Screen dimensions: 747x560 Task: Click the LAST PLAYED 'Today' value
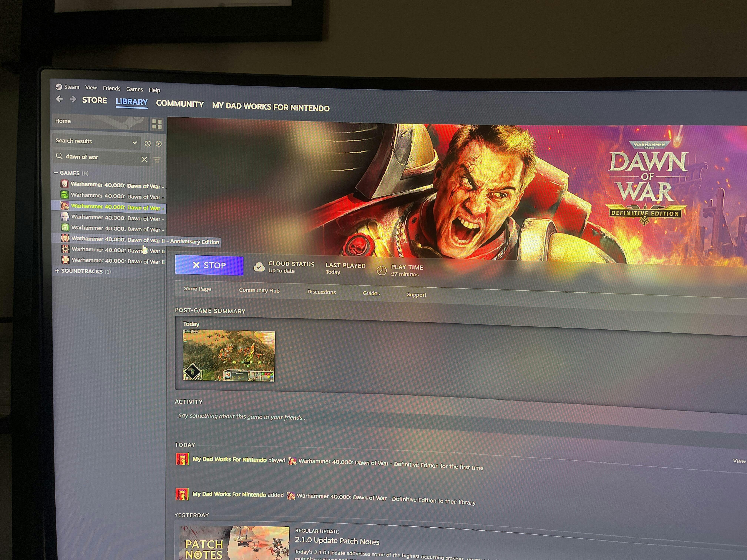click(x=333, y=272)
